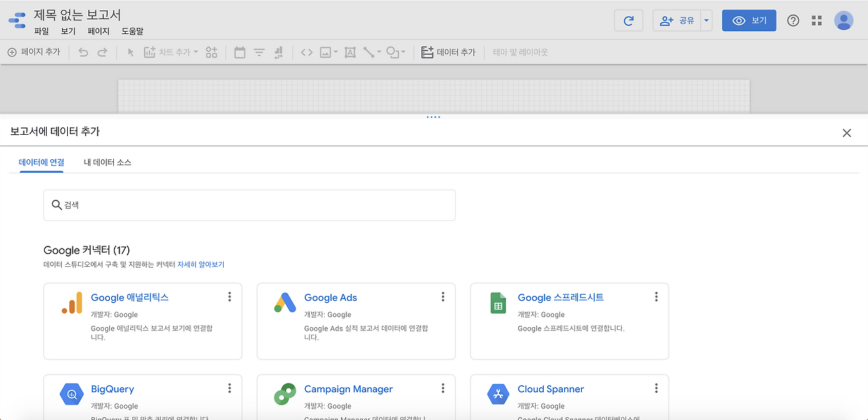
Task: Click the undo arrow icon
Action: pyautogui.click(x=83, y=52)
